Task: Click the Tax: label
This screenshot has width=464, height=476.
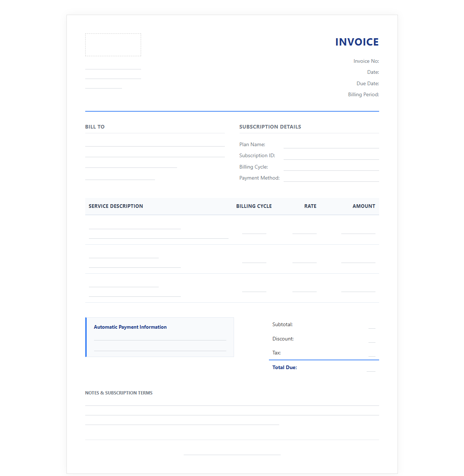Action: [276, 353]
